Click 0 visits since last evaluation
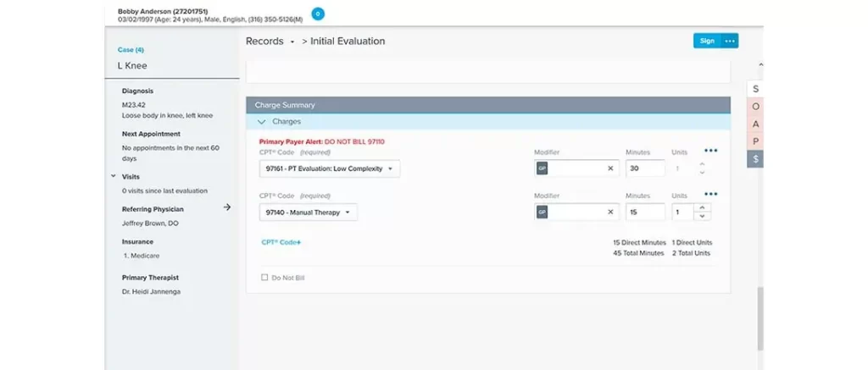The image size is (868, 370). (x=165, y=191)
